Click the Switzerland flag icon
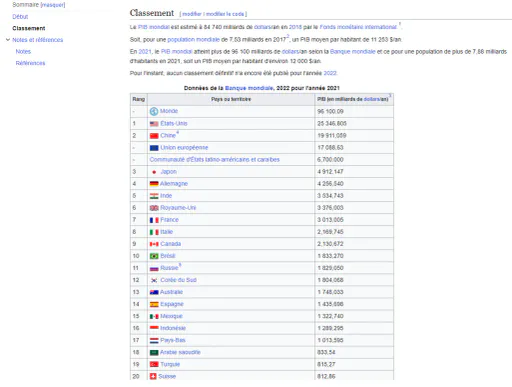Screen dimensions: 512x387 click(153, 376)
